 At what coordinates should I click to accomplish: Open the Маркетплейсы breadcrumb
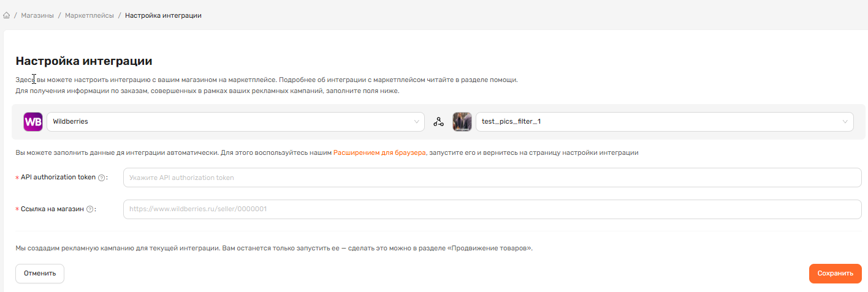click(89, 15)
